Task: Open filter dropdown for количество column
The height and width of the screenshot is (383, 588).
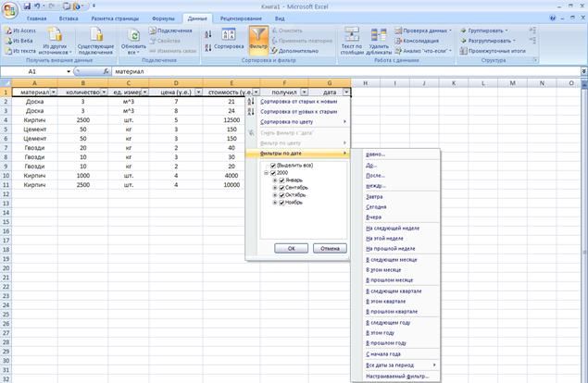Action: 104,93
